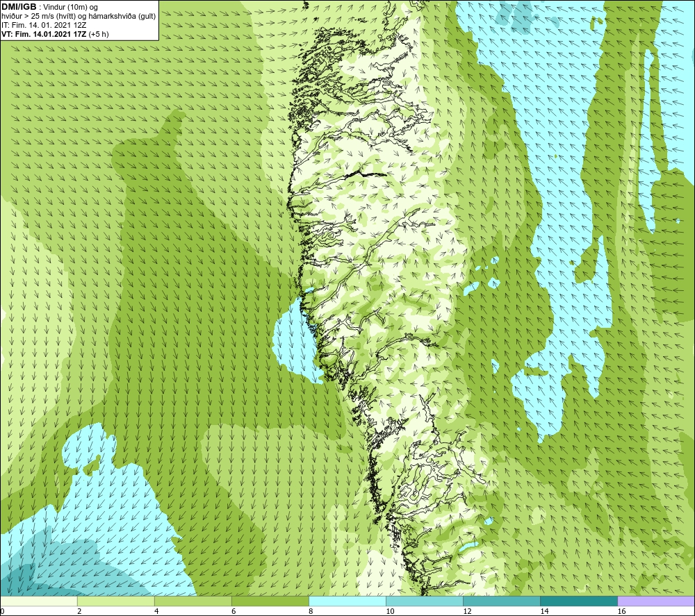The width and height of the screenshot is (695, 616).
Task: Click the scale label '16'
Action: point(621,611)
